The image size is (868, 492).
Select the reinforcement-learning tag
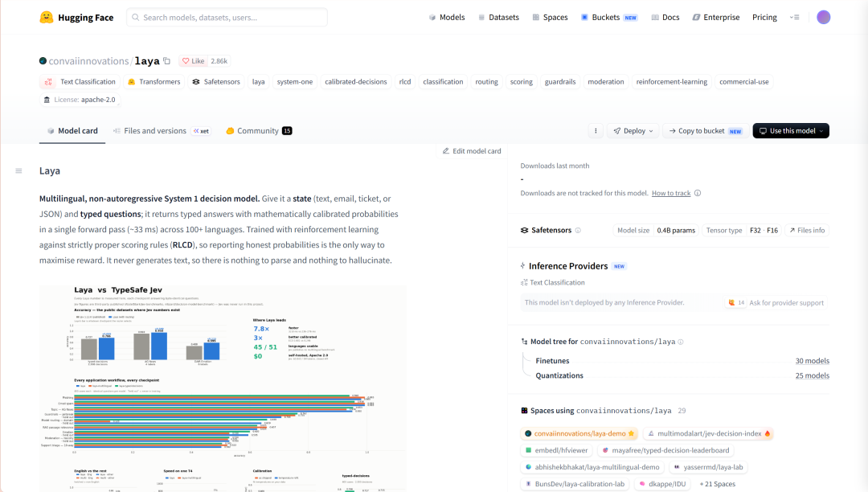pos(671,82)
